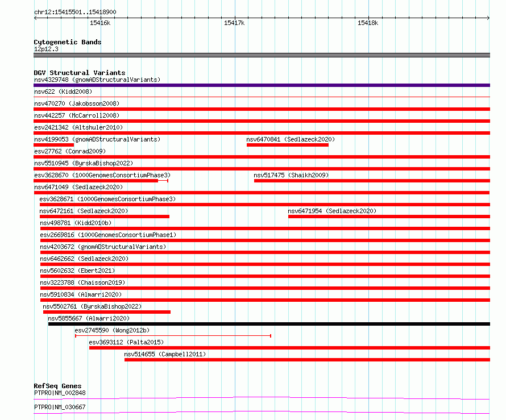Click the DGV Structural Variants track title
This screenshot has width=506, height=420.
point(80,73)
